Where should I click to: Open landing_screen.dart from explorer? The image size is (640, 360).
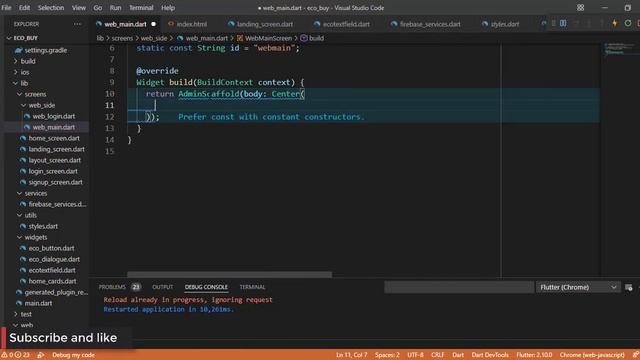[56, 149]
